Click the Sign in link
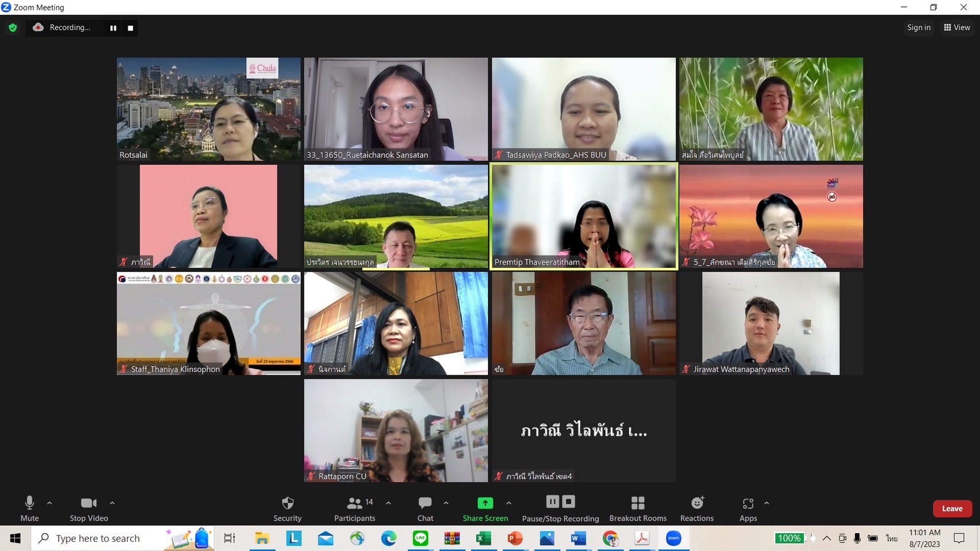 pos(919,28)
